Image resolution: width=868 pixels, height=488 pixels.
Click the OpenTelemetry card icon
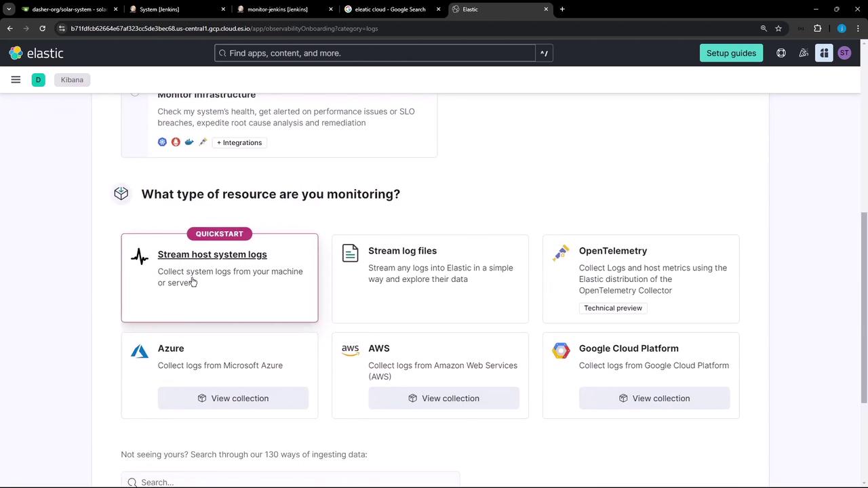pyautogui.click(x=561, y=253)
